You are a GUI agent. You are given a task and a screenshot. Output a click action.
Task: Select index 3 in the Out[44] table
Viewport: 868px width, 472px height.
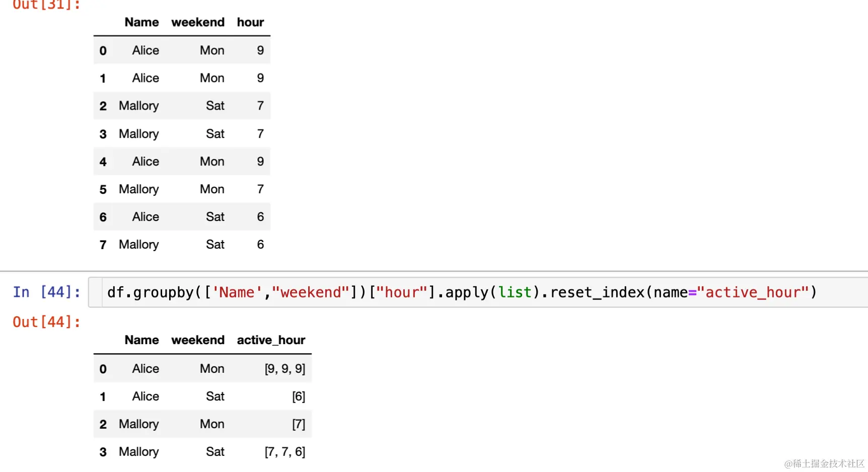(x=103, y=452)
